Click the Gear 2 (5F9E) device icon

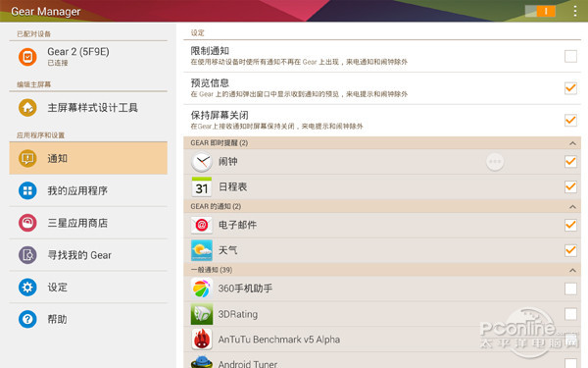(x=27, y=57)
